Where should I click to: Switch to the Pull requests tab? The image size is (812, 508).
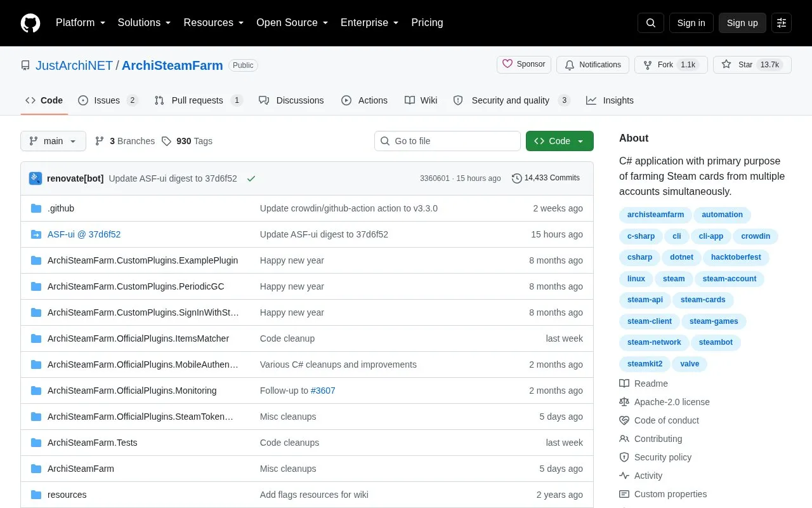coord(198,100)
